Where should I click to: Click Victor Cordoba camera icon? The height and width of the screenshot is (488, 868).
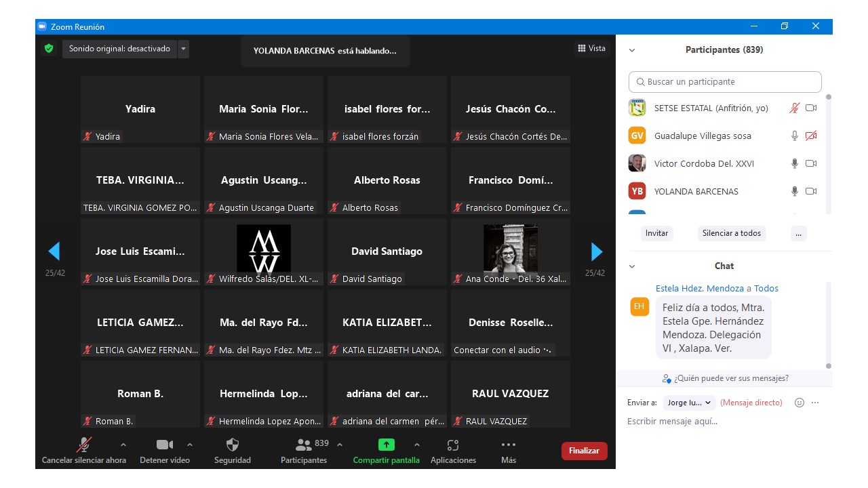point(811,163)
